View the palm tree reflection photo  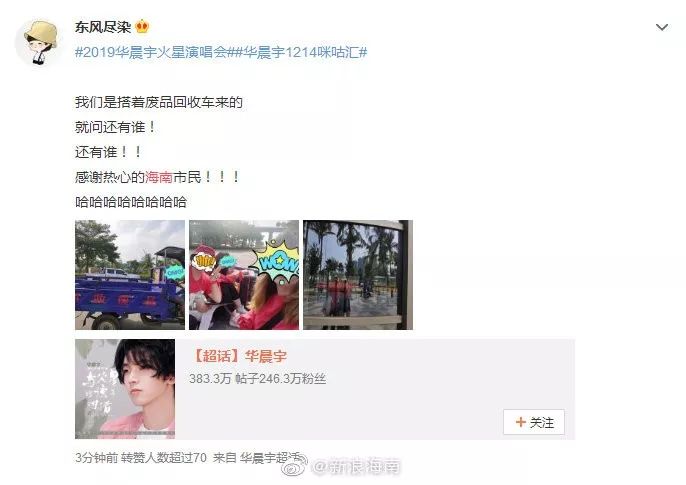[x=358, y=275]
